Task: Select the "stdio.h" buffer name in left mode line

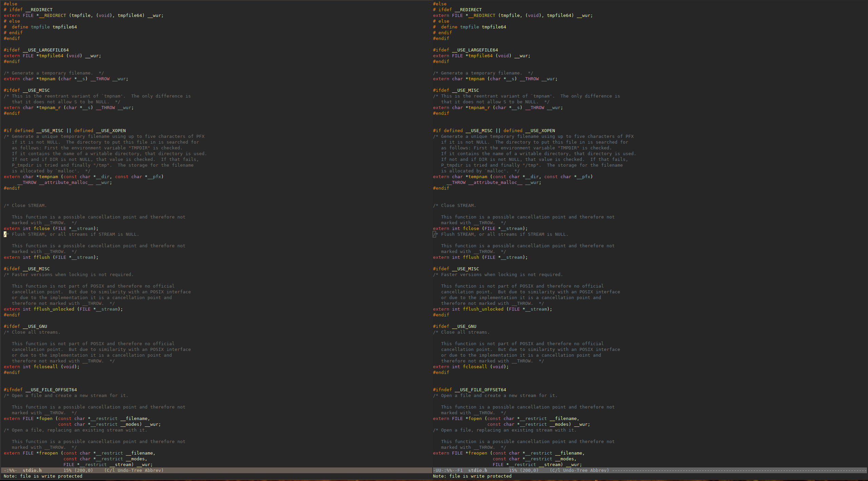Action: (x=32, y=470)
